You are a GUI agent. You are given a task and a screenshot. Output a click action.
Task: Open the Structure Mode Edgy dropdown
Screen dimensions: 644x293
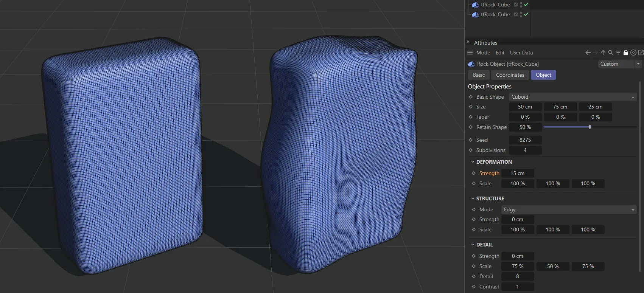pyautogui.click(x=569, y=209)
